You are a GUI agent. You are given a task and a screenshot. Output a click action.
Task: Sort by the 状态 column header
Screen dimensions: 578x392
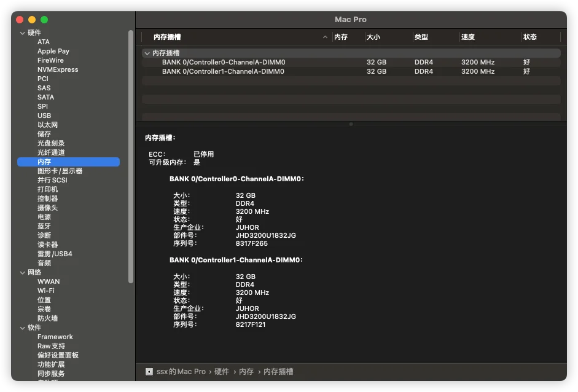(x=530, y=37)
